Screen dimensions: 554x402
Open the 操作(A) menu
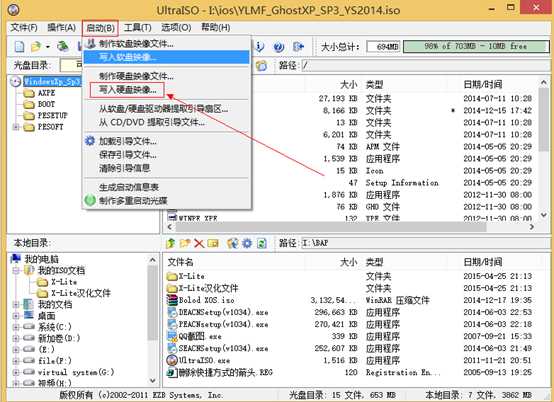(61, 28)
